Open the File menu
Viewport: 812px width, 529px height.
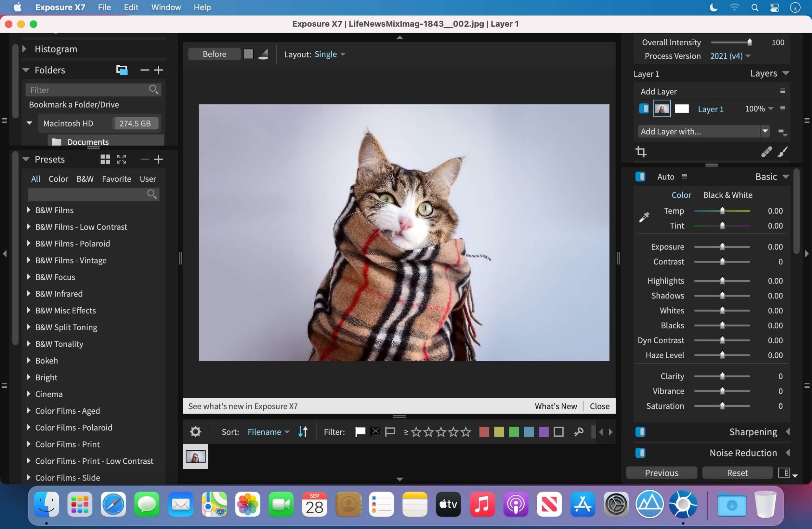coord(104,7)
